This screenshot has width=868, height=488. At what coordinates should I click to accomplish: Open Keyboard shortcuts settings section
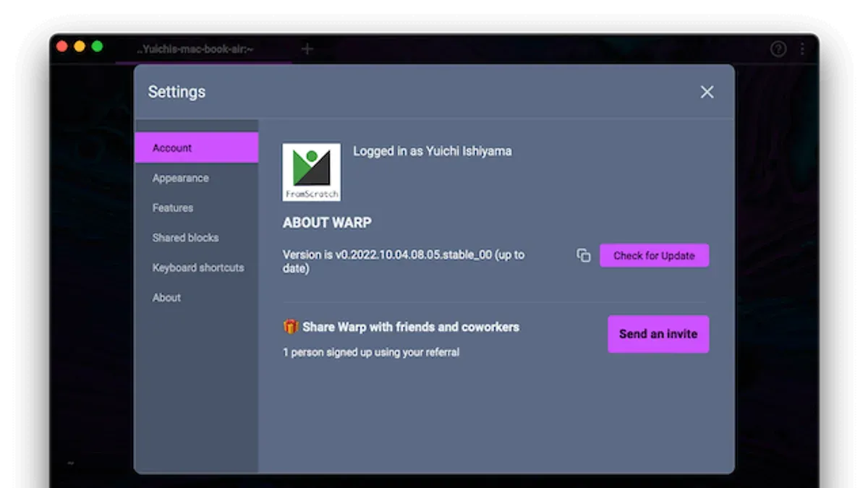point(196,267)
